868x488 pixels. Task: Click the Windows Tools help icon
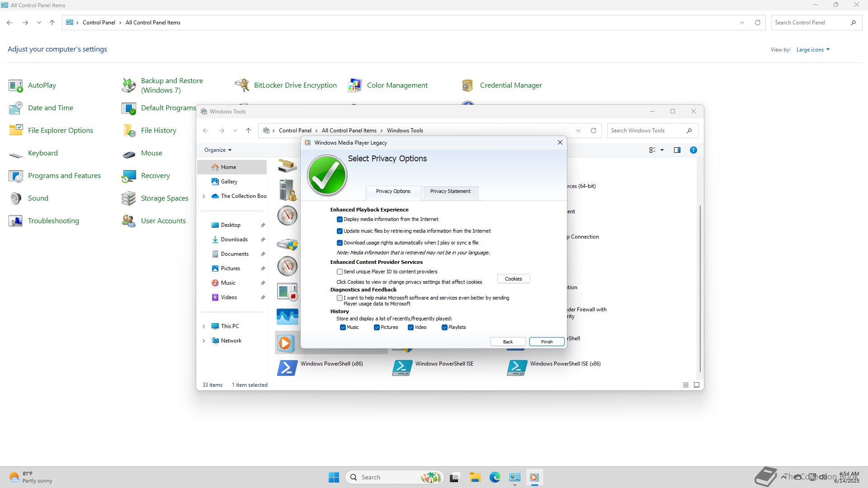[693, 150]
